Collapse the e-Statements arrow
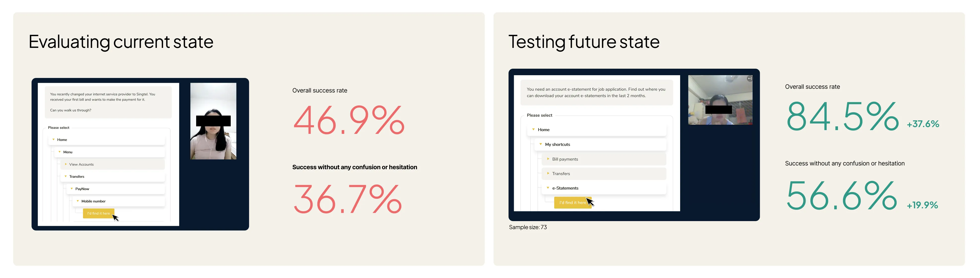The height and width of the screenshot is (278, 980). tap(548, 188)
